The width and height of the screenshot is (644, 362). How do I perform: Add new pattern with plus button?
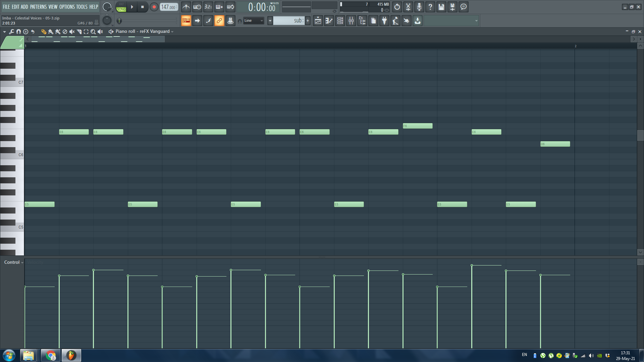(x=308, y=21)
